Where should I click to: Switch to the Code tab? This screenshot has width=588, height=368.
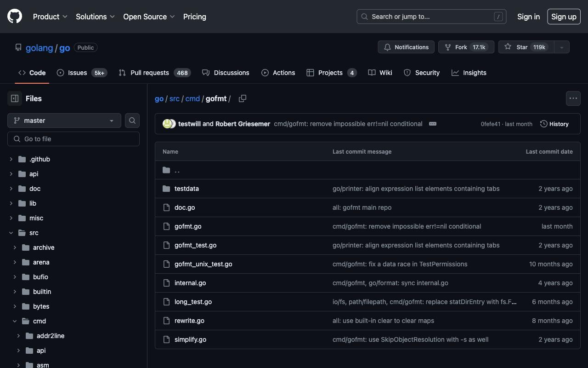coord(32,73)
